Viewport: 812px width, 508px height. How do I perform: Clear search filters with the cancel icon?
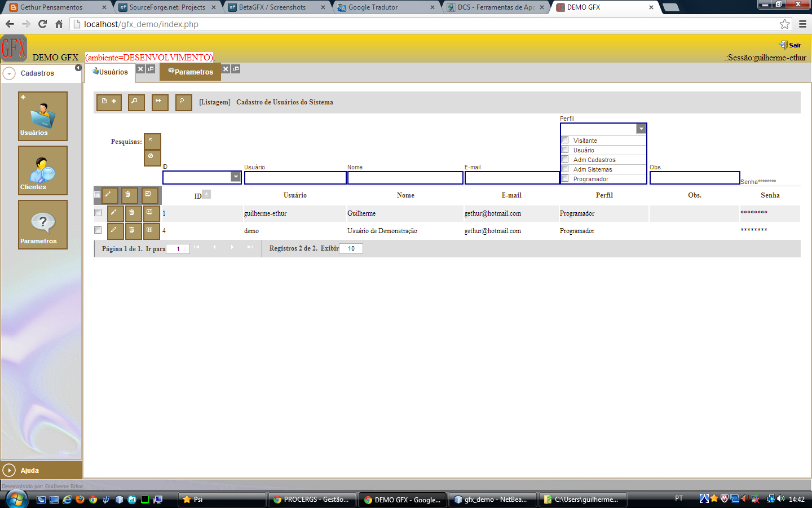pos(151,157)
